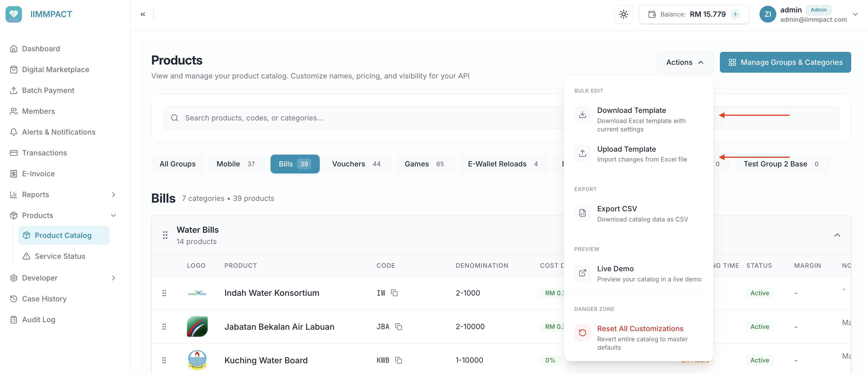Screen dimensions: 868x374
Task: Close the Actions dropdown menu
Action: tap(685, 63)
